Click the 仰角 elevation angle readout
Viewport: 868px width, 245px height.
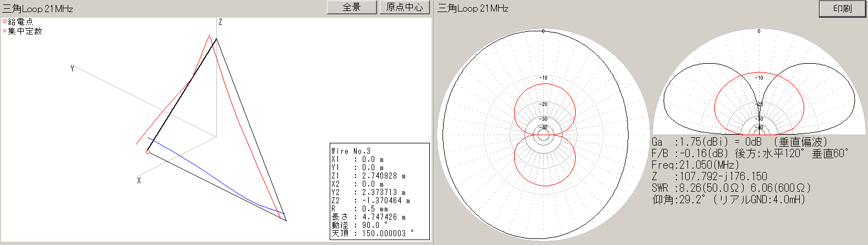coord(728,199)
